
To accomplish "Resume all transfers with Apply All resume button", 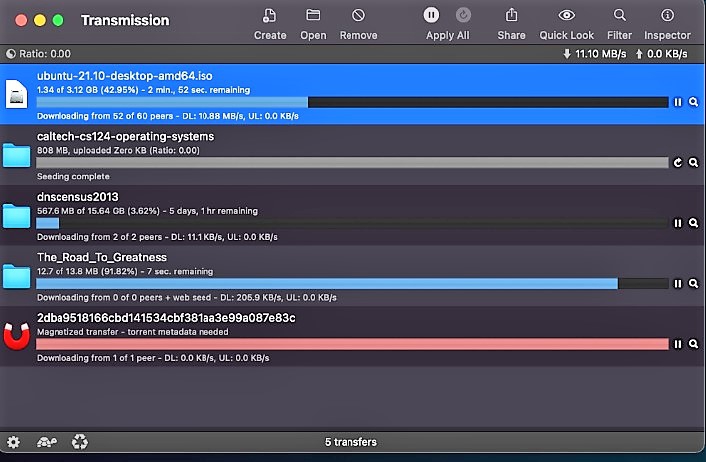I will coord(463,15).
